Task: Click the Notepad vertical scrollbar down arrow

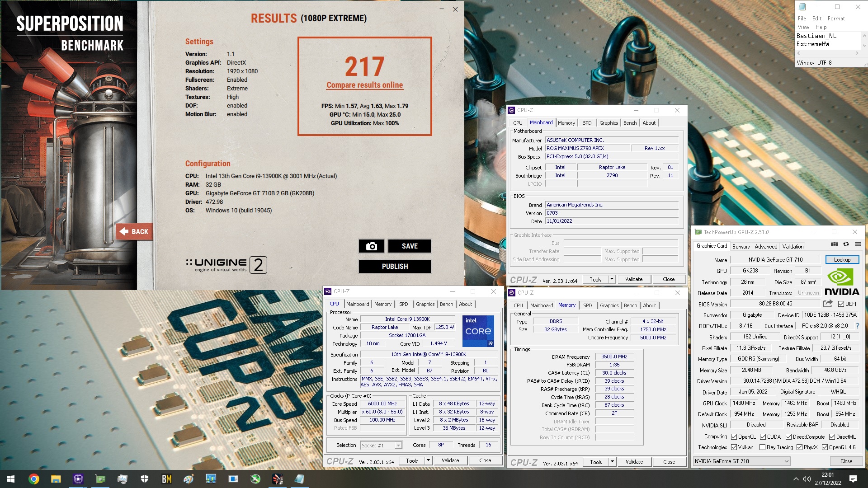Action: coord(864,46)
